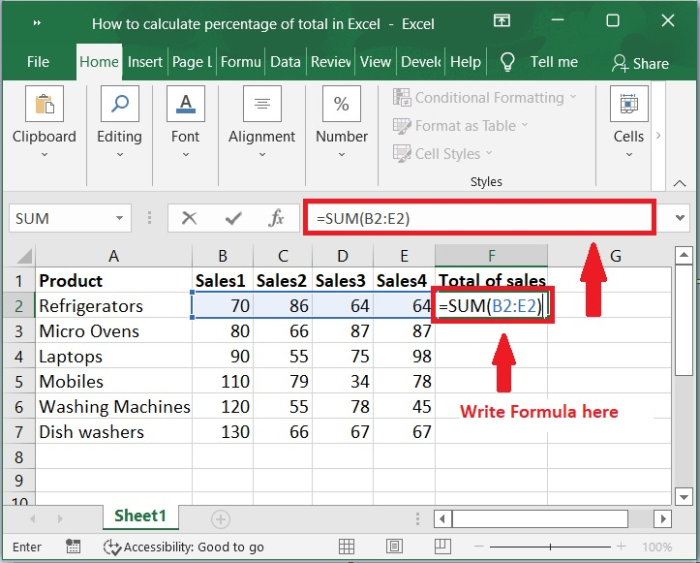Open the Cells group icon
Screen dimensions: 700x563
click(629, 104)
